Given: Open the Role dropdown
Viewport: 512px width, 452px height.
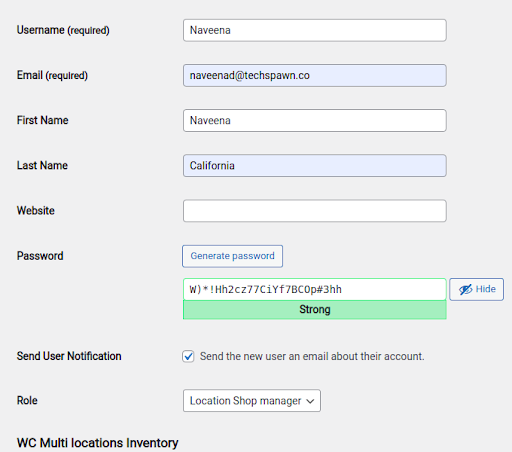Looking at the screenshot, I should (252, 401).
